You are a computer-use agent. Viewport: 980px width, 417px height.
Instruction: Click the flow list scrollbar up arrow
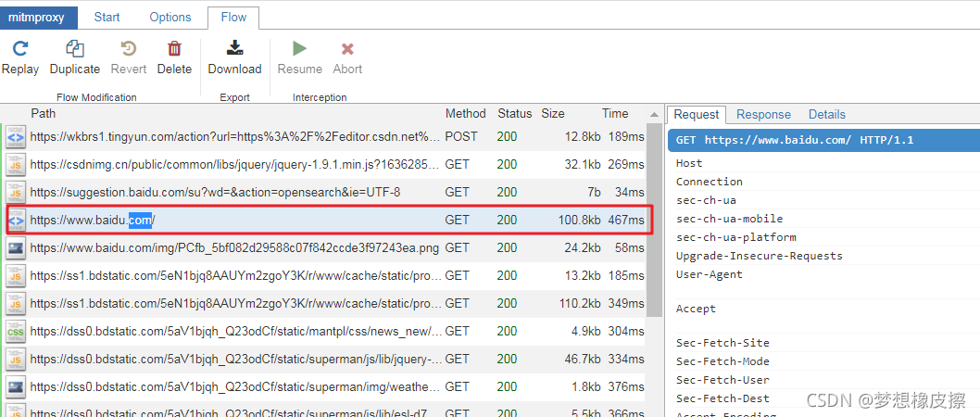click(654, 114)
